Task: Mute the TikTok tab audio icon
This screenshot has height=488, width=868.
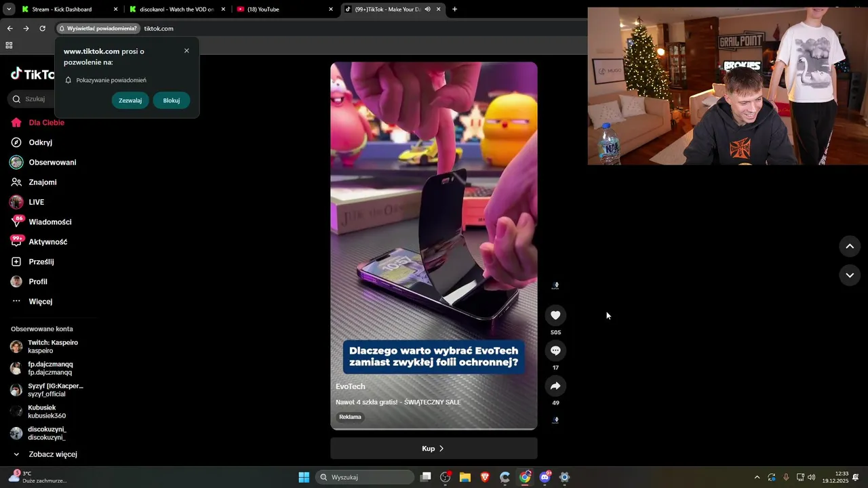Action: [x=427, y=9]
